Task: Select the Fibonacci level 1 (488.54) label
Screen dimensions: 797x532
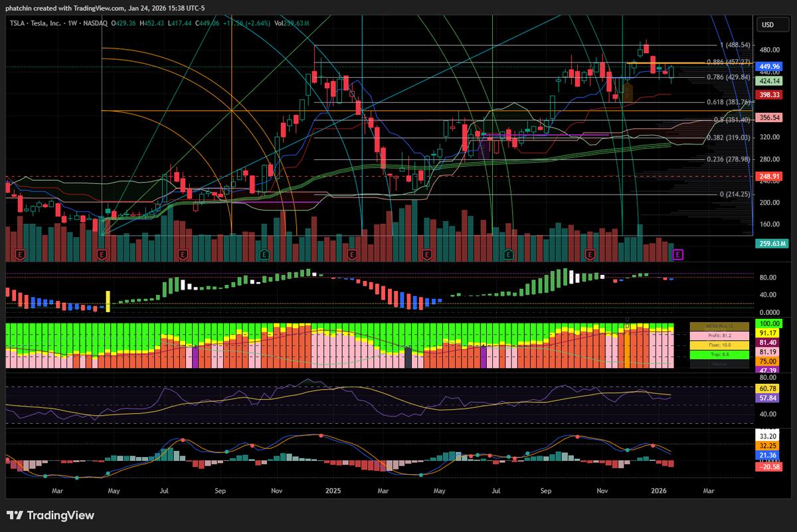Action: [x=735, y=45]
